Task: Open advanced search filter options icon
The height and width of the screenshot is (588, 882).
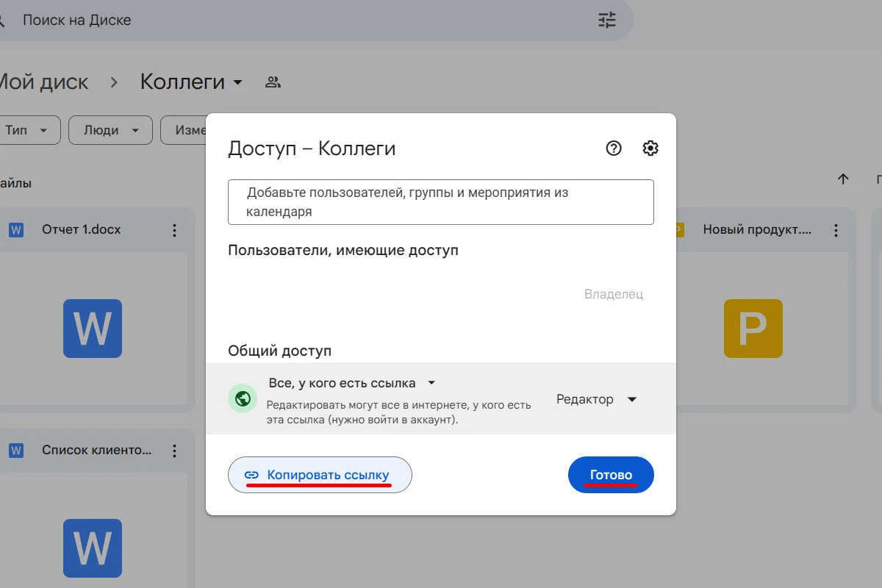Action: click(607, 20)
